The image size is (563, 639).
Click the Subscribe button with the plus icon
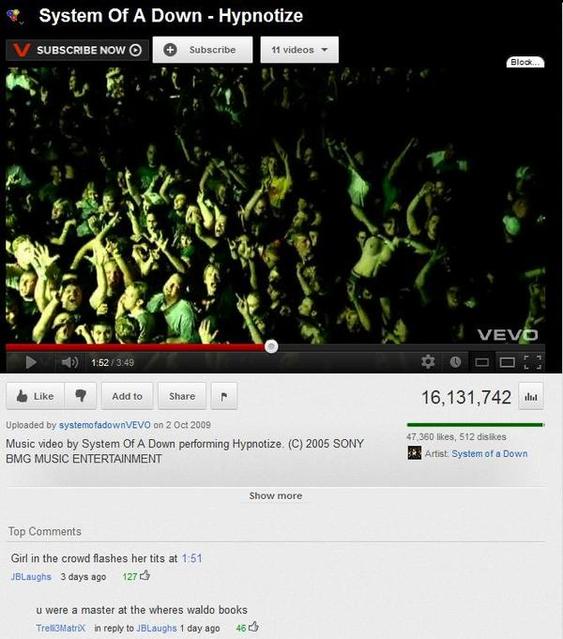[x=202, y=50]
